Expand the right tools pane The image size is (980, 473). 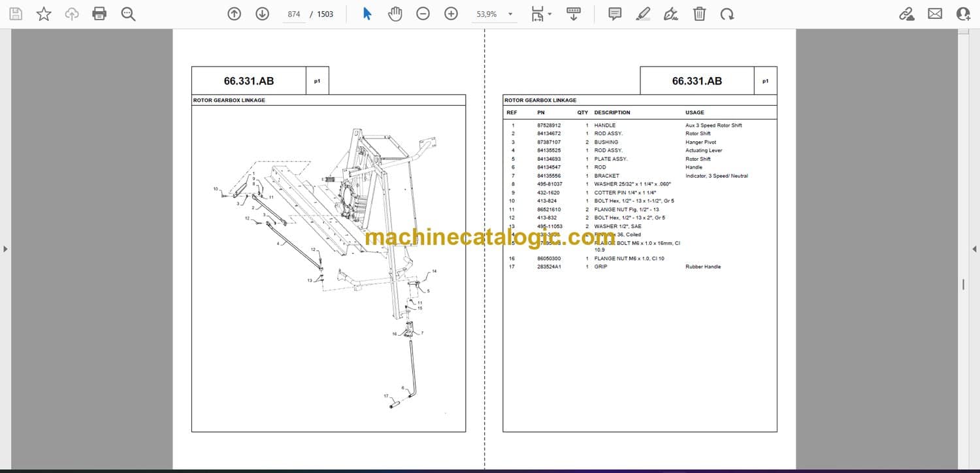click(x=975, y=249)
